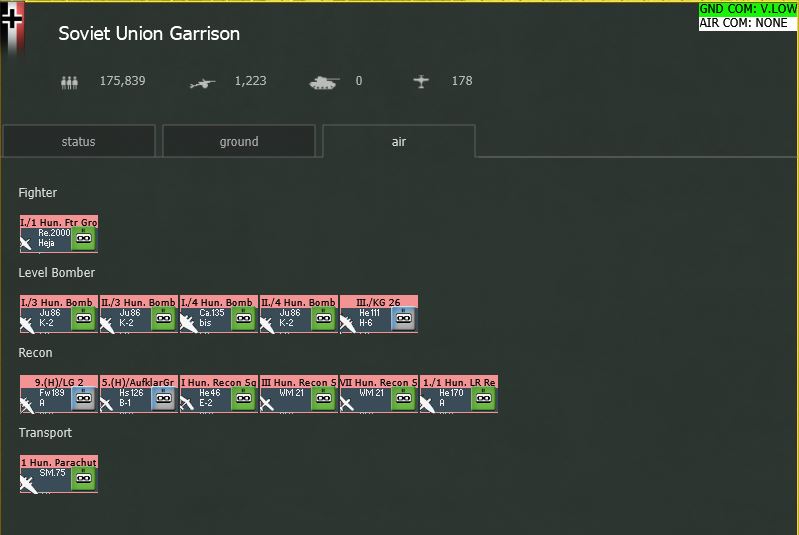Open the III./KG 26 unit header

click(379, 302)
